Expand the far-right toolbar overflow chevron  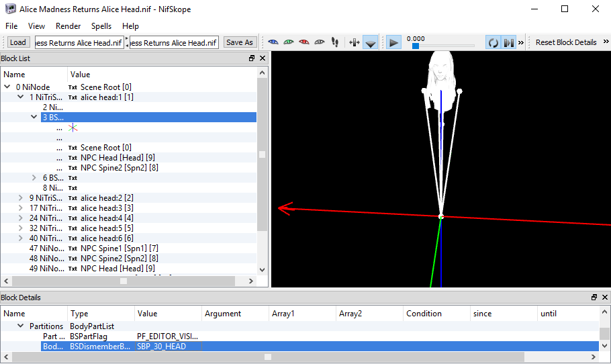click(606, 42)
